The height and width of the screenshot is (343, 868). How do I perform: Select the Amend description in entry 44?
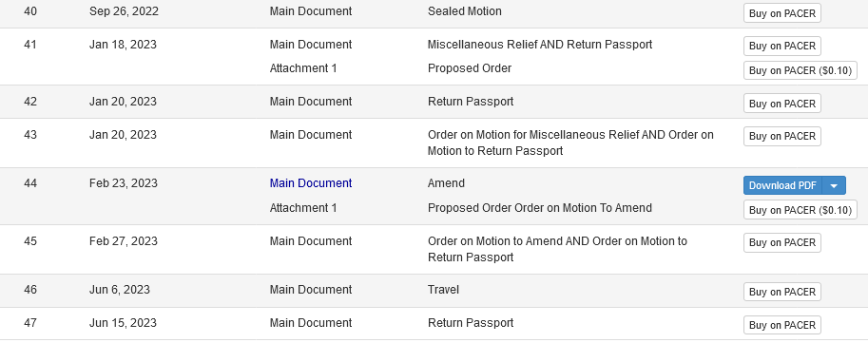pyautogui.click(x=446, y=183)
